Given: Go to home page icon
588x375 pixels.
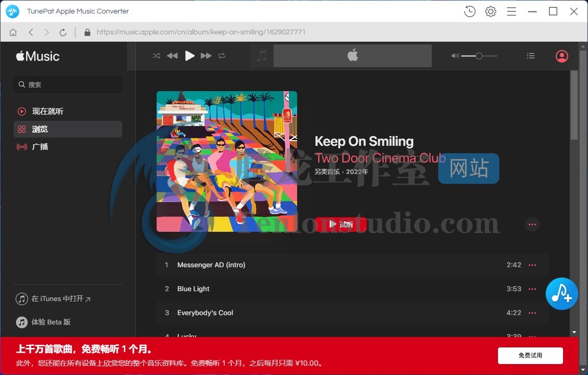Looking at the screenshot, I should point(13,32).
